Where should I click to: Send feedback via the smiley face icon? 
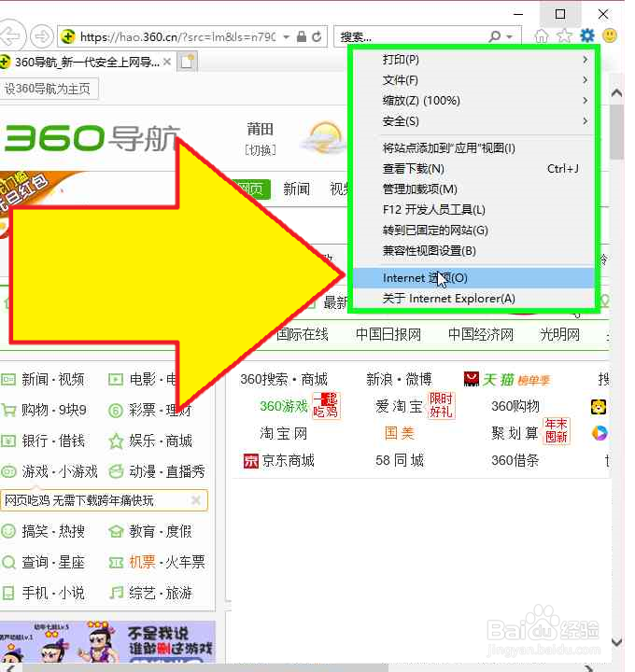pyautogui.click(x=609, y=35)
